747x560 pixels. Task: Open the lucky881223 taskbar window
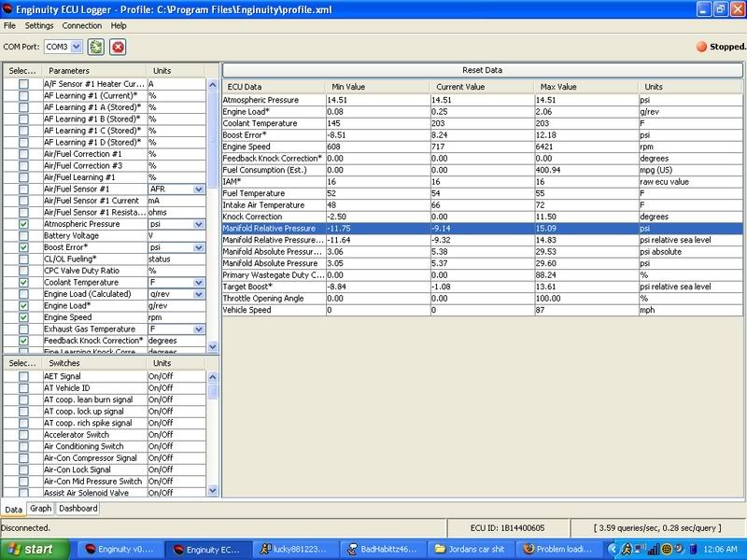(x=295, y=549)
